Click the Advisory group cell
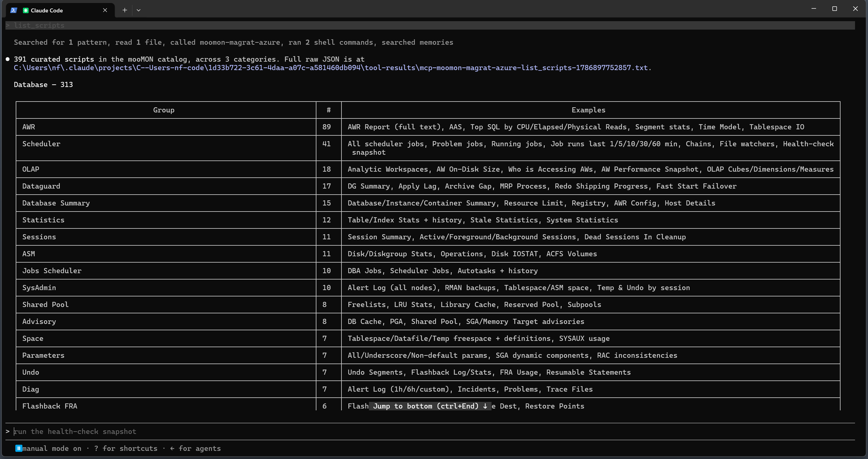This screenshot has height=459, width=868. point(166,322)
